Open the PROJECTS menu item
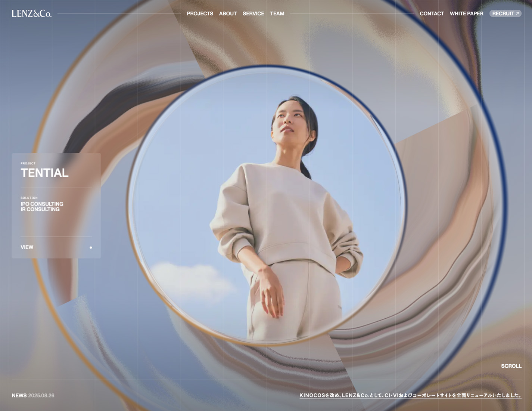 200,13
